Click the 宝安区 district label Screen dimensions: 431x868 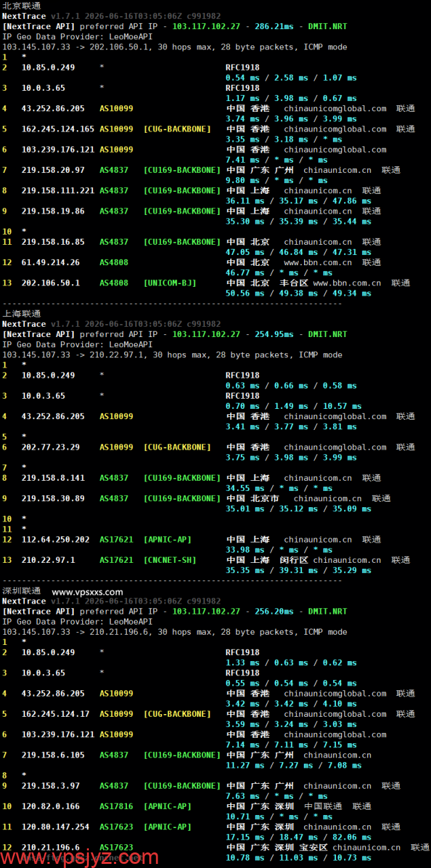(x=314, y=848)
